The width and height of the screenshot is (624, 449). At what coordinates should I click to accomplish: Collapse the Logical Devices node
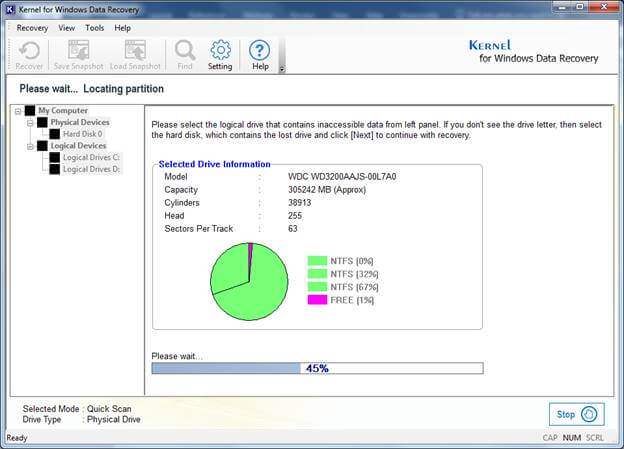pyautogui.click(x=30, y=146)
